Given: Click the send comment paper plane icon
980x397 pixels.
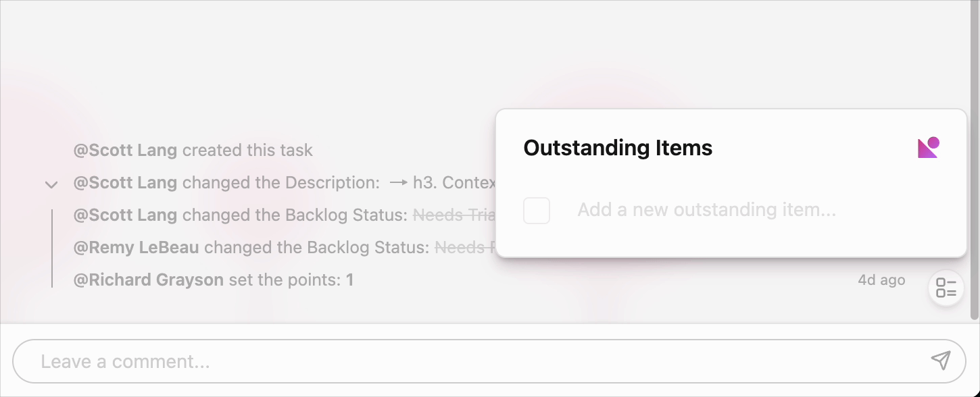Looking at the screenshot, I should click(x=940, y=361).
